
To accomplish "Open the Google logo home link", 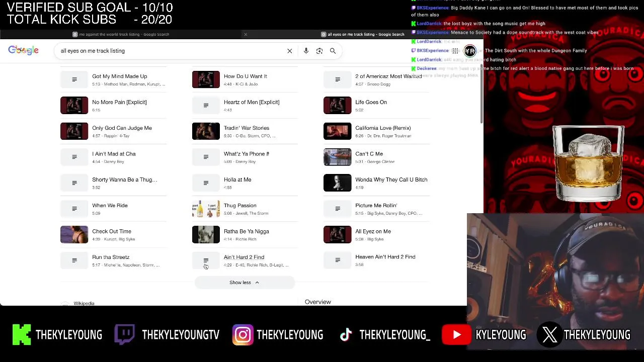I will 23,50.
